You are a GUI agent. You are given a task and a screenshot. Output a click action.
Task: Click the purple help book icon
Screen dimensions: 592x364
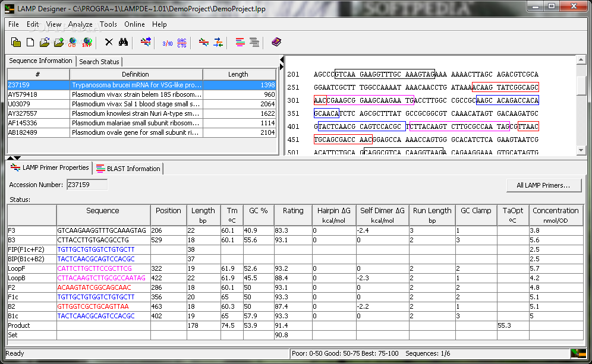tap(276, 42)
